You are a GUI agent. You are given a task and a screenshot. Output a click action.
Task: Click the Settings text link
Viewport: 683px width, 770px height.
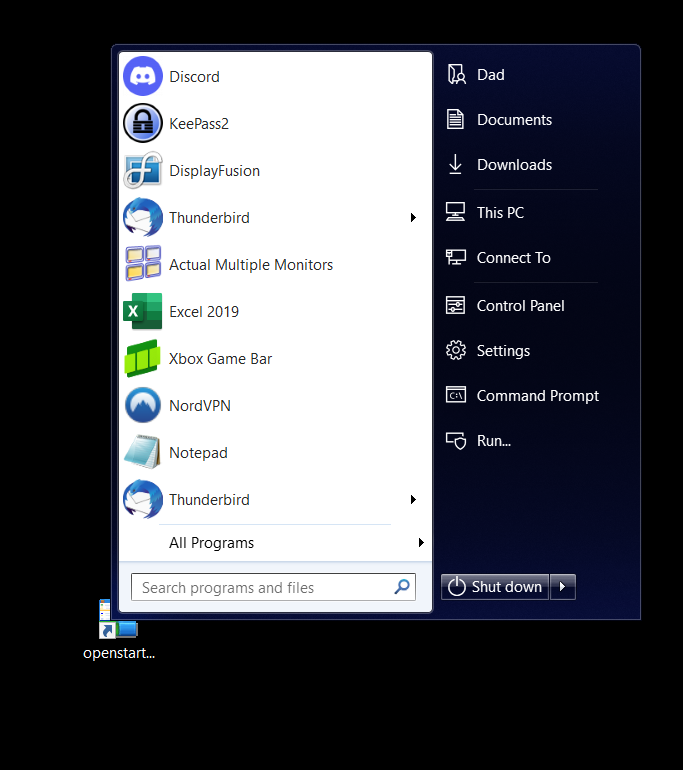pos(503,351)
